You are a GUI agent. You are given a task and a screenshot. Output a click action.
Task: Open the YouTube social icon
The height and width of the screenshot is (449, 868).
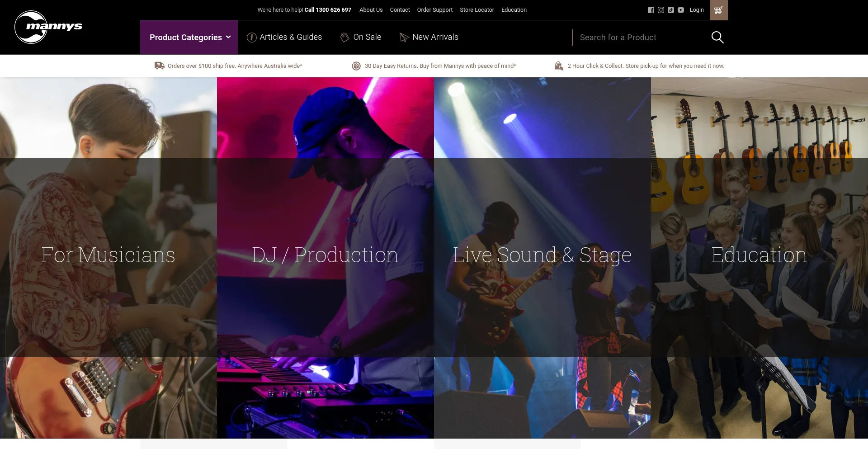680,10
